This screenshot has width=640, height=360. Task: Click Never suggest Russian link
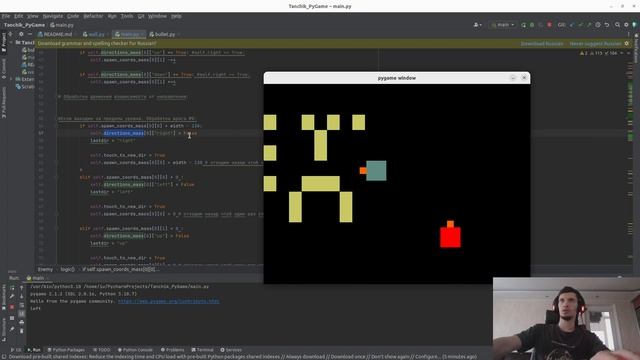pos(596,44)
